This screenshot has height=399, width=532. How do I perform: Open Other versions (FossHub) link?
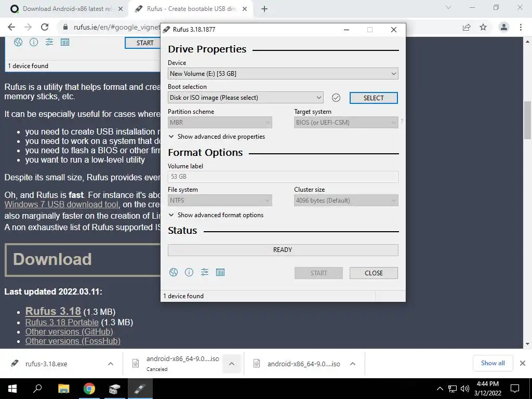point(73,341)
